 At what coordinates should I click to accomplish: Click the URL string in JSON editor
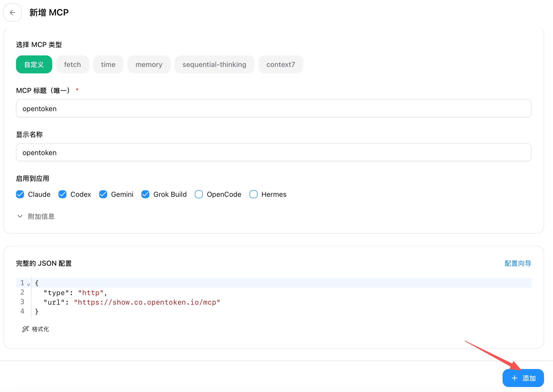147,302
